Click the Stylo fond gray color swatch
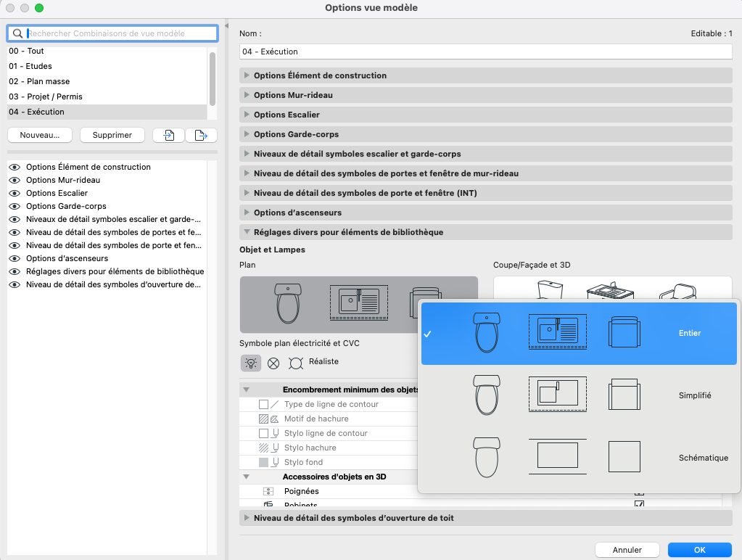Screen dimensions: 742x560 (263, 463)
